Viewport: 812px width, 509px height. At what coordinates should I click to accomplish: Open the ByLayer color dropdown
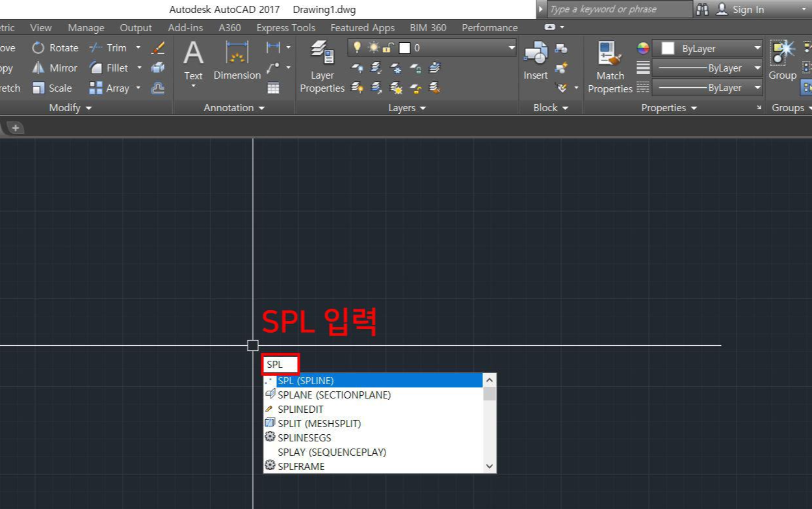tap(758, 47)
